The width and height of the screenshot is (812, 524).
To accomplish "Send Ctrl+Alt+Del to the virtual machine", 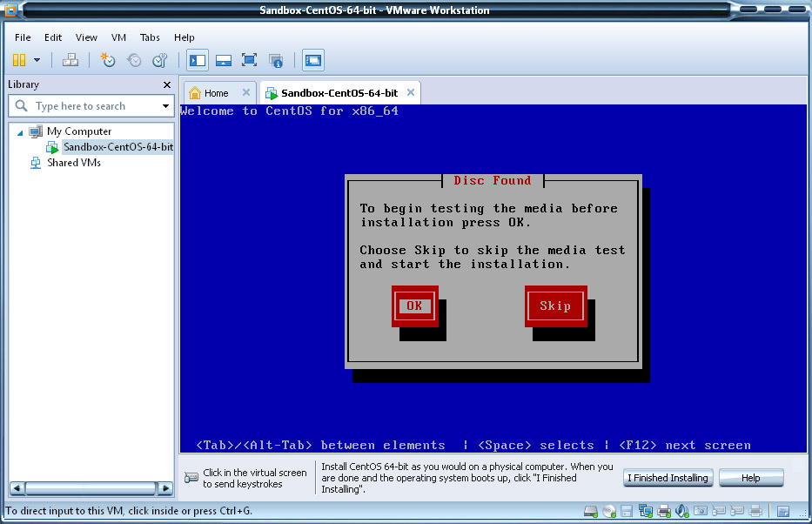I will tap(70, 60).
